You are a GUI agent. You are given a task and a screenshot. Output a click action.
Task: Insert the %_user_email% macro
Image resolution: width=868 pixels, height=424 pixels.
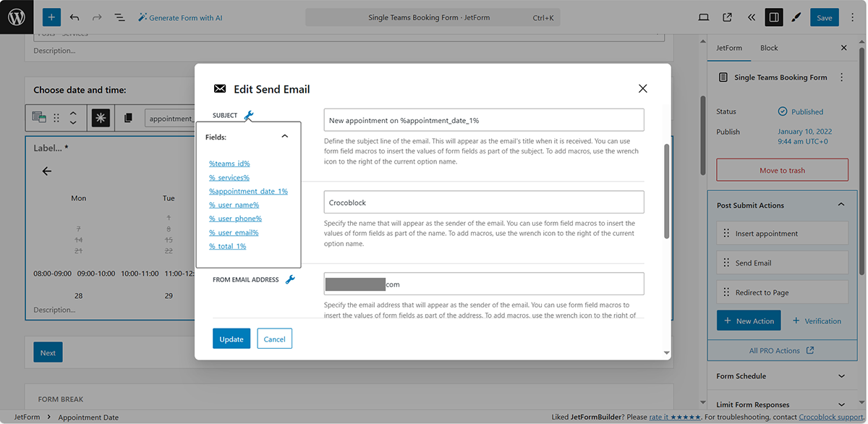234,232
